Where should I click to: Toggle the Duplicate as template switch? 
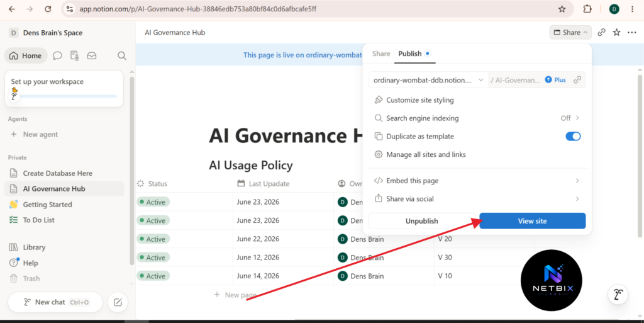573,137
